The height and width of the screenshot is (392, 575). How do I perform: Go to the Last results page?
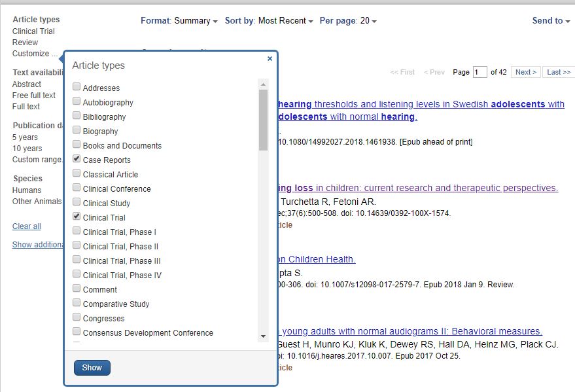(x=559, y=72)
